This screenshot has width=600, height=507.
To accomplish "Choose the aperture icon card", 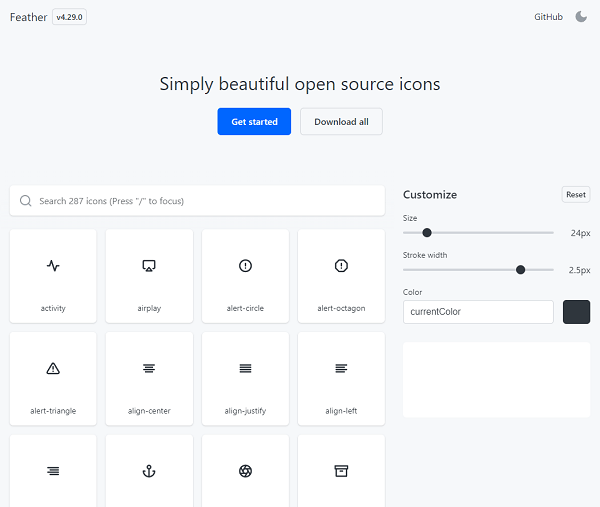I will tap(245, 471).
